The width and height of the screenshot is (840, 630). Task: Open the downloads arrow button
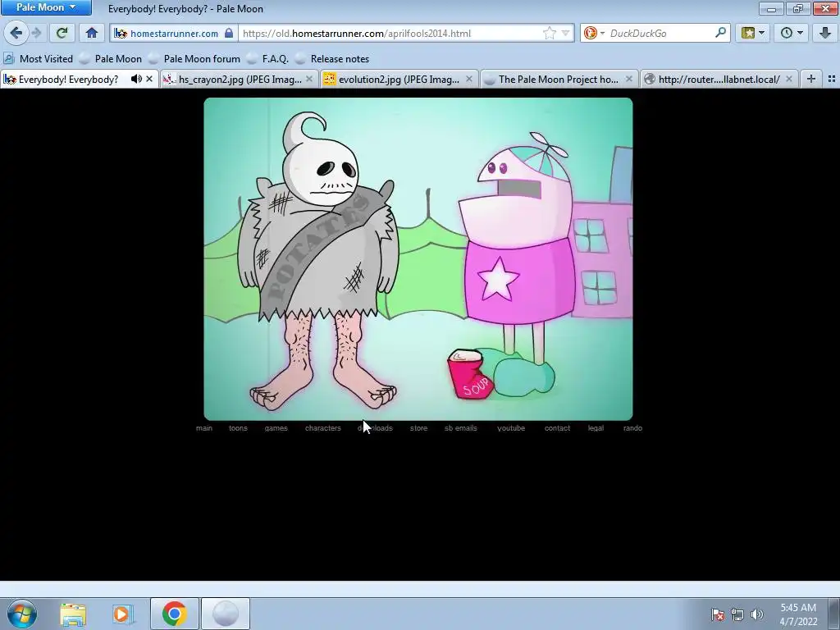(825, 33)
